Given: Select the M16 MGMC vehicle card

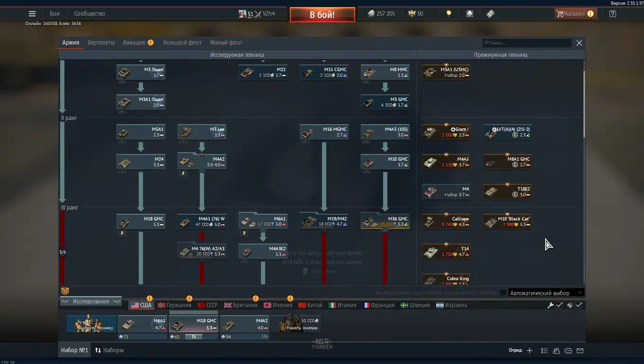Looking at the screenshot, I should point(324,132).
